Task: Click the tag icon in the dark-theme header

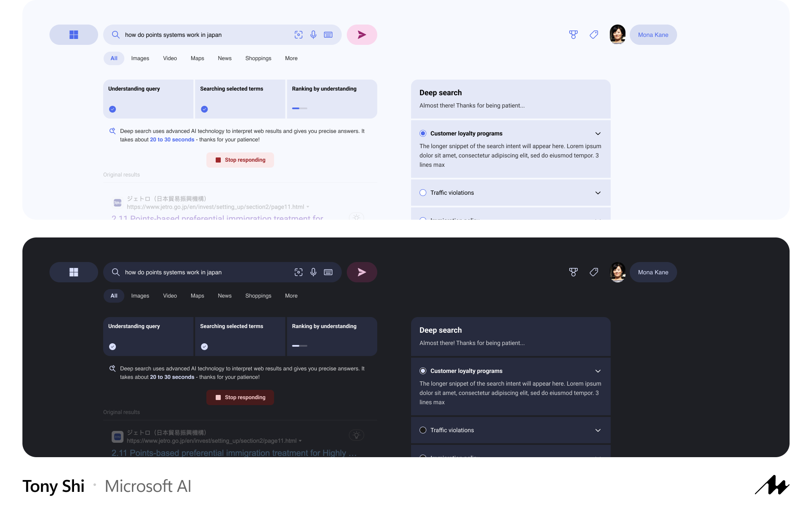Action: [x=594, y=272]
